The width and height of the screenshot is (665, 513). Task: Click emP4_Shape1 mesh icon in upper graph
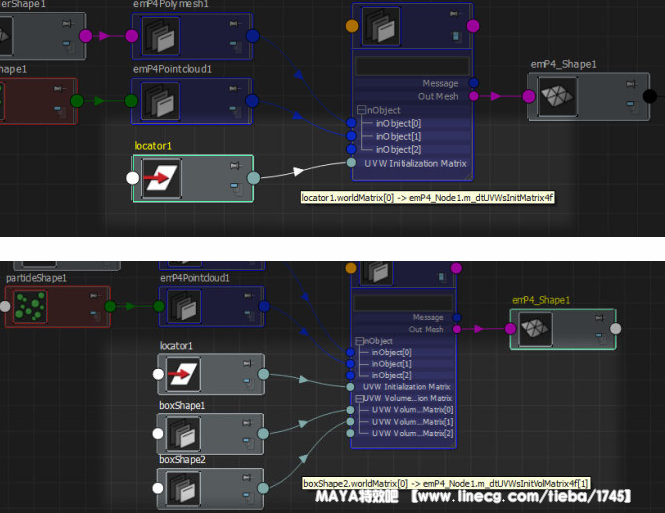coord(554,97)
